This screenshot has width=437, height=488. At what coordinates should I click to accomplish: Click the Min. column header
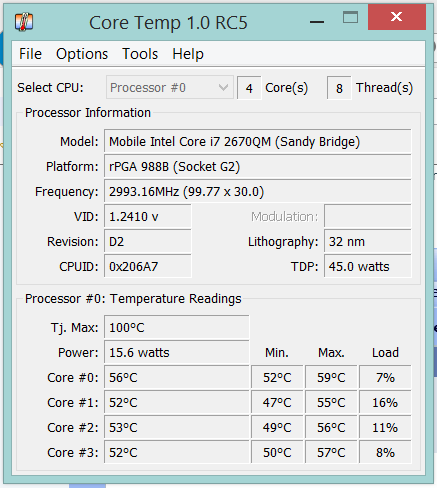[x=277, y=353]
